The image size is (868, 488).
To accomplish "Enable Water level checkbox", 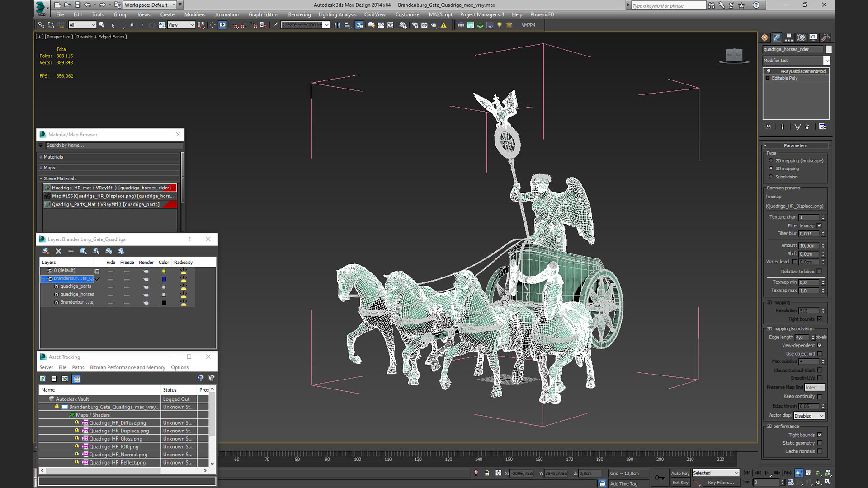I will [x=794, y=262].
